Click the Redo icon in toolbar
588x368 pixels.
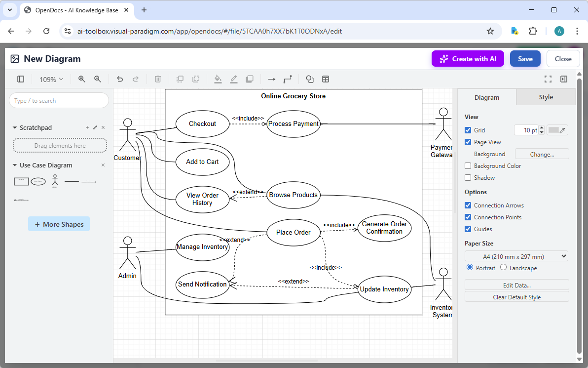pos(136,79)
